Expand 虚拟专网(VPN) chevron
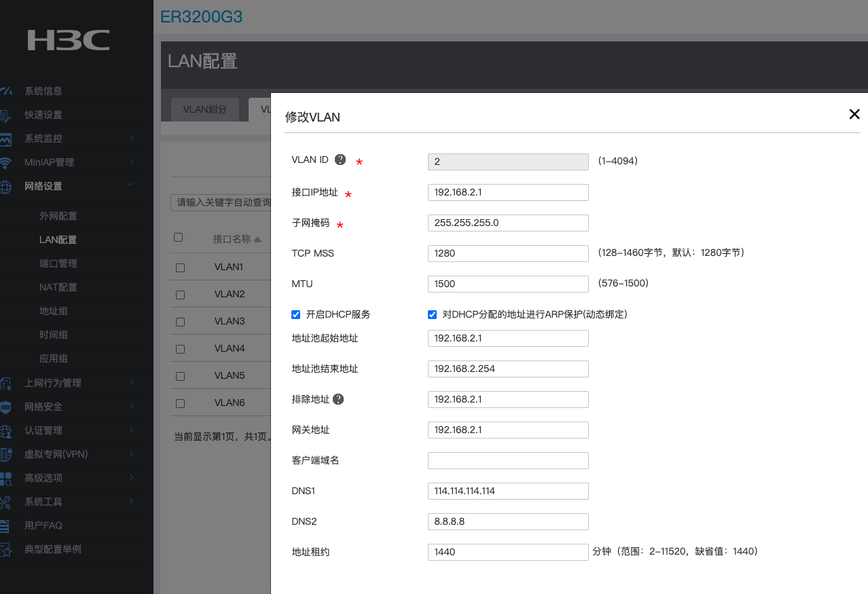Screen dimensions: 868x594 click(x=132, y=453)
